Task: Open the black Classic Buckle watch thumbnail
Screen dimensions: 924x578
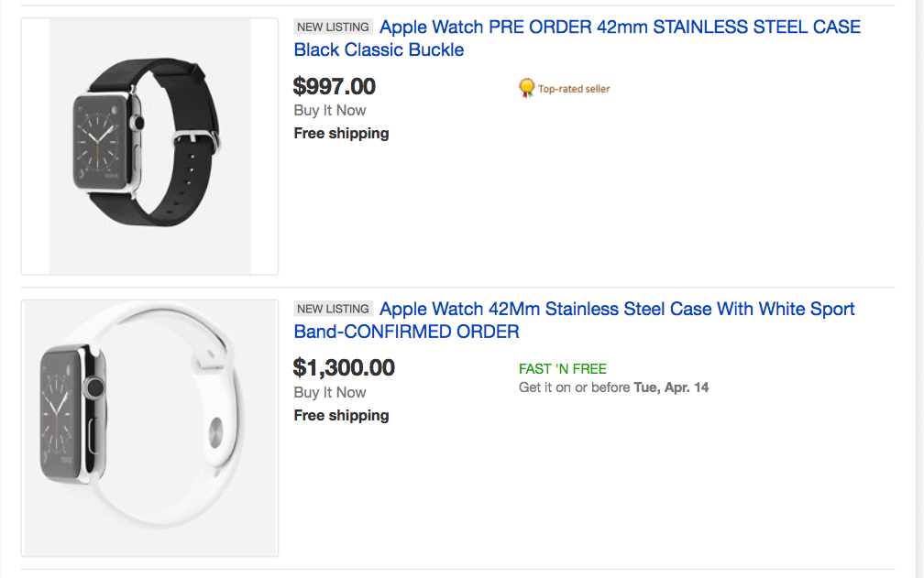Action: (149, 146)
